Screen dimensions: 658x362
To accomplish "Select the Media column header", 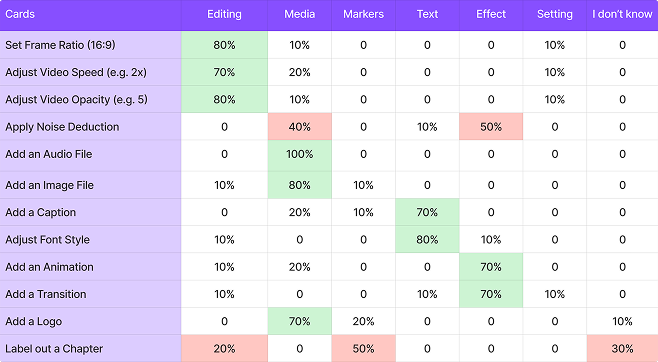I will point(300,14).
